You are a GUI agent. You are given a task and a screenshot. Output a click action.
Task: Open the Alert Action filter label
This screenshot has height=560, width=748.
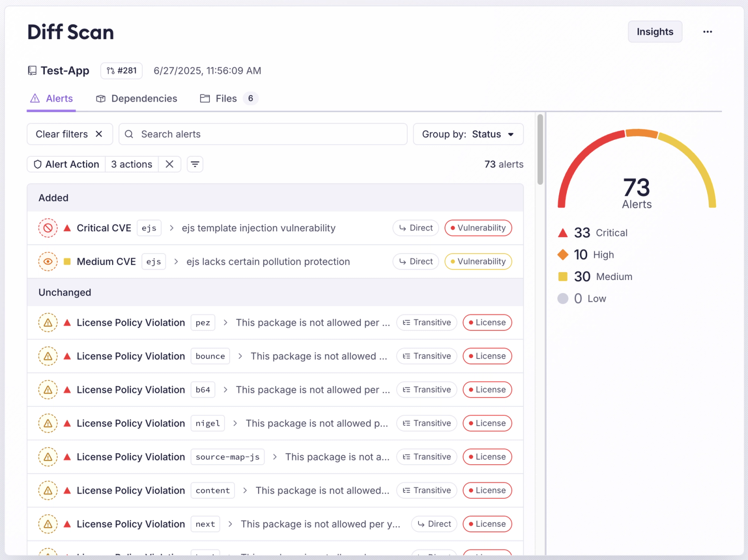point(66,165)
